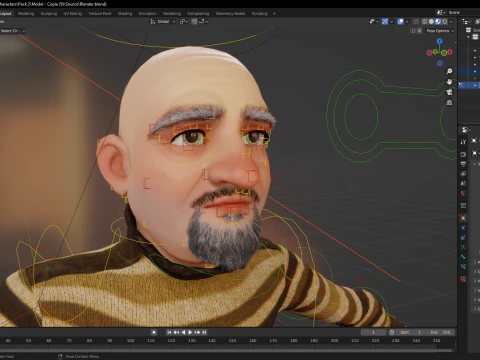The height and width of the screenshot is (360, 480).
Task: Open the Scene properties tab
Action: point(463,183)
